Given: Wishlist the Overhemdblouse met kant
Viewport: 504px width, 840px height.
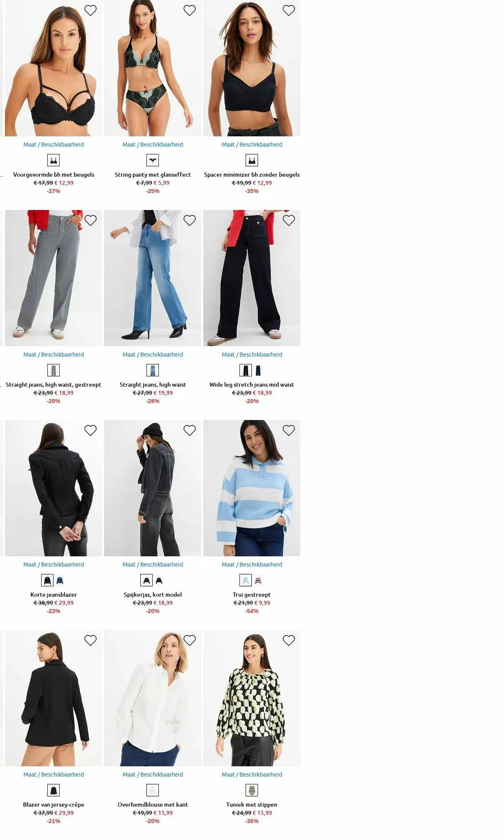Looking at the screenshot, I should (190, 640).
